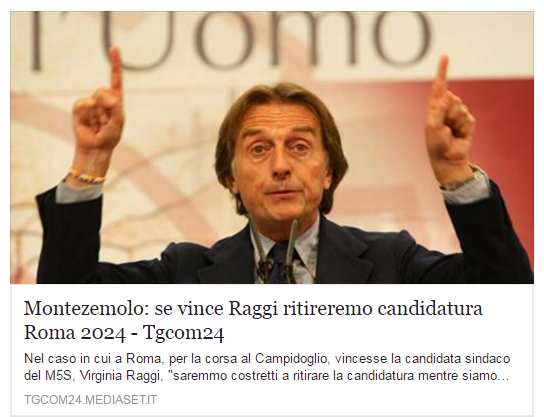Click the dark blue tie in the photo
Viewport: 544px width, 417px height.
(280, 264)
